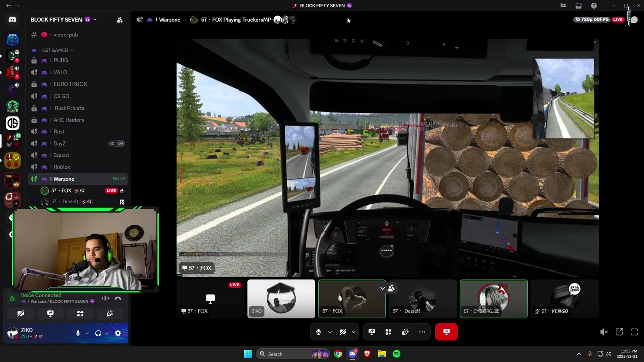Open headphone output options arrow in user panel
This screenshot has height=362, width=644.
tap(107, 333)
